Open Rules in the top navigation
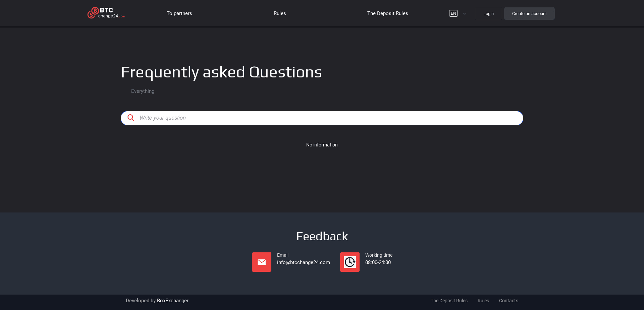The image size is (644, 310). coord(280,13)
